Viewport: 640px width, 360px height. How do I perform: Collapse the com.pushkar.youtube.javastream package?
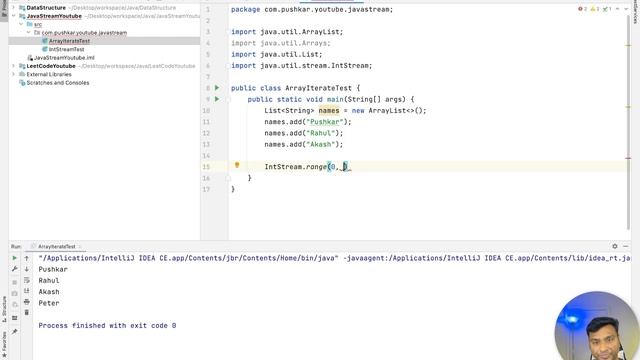[29, 32]
